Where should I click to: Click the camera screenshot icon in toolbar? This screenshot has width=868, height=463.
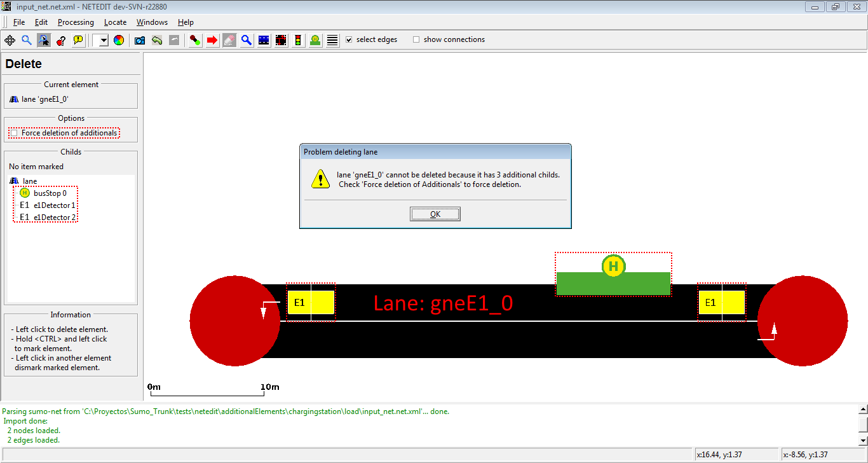[140, 40]
